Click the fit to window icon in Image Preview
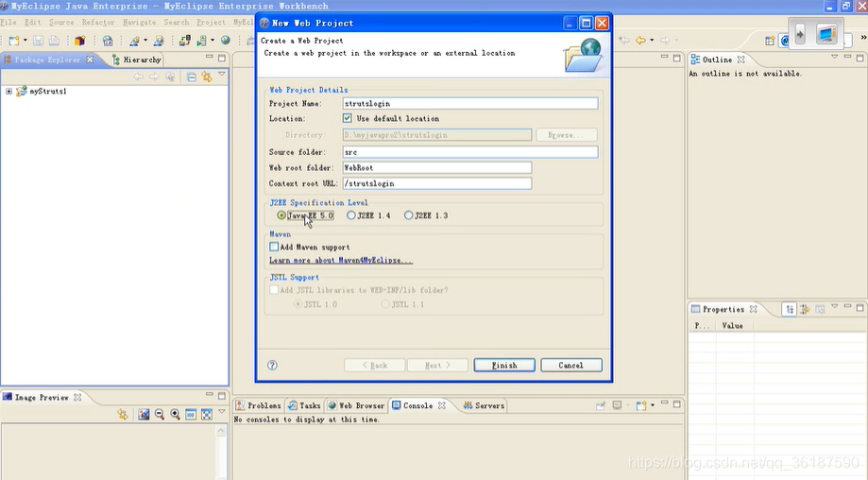The image size is (868, 480). point(207,414)
